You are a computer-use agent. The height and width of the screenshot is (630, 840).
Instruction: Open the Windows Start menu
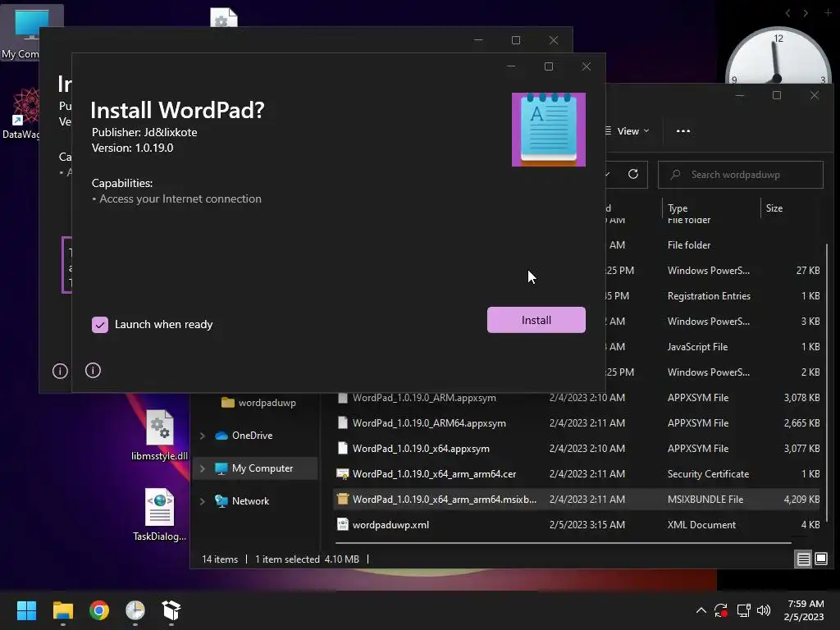click(x=26, y=610)
